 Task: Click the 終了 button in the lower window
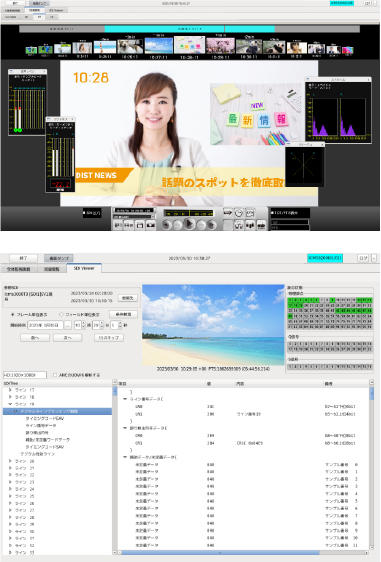(x=23, y=258)
